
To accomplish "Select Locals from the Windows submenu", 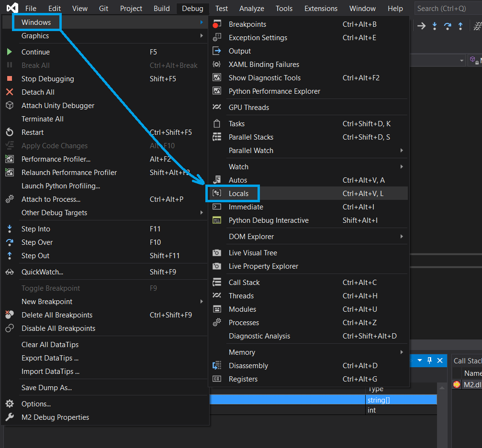I will (x=308, y=194).
